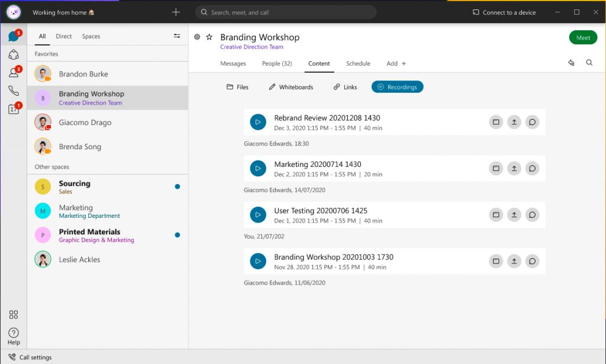Upload the Rebrand Review recording

(514, 122)
